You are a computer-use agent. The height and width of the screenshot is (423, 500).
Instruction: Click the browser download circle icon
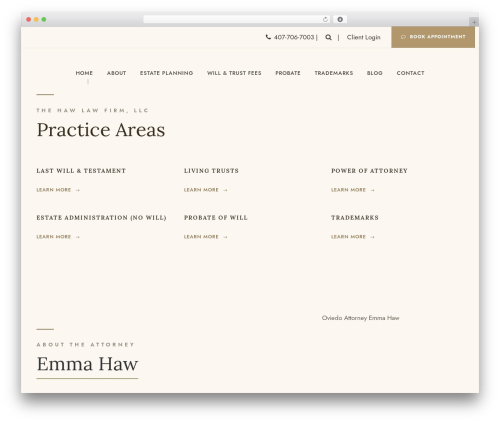(x=340, y=20)
